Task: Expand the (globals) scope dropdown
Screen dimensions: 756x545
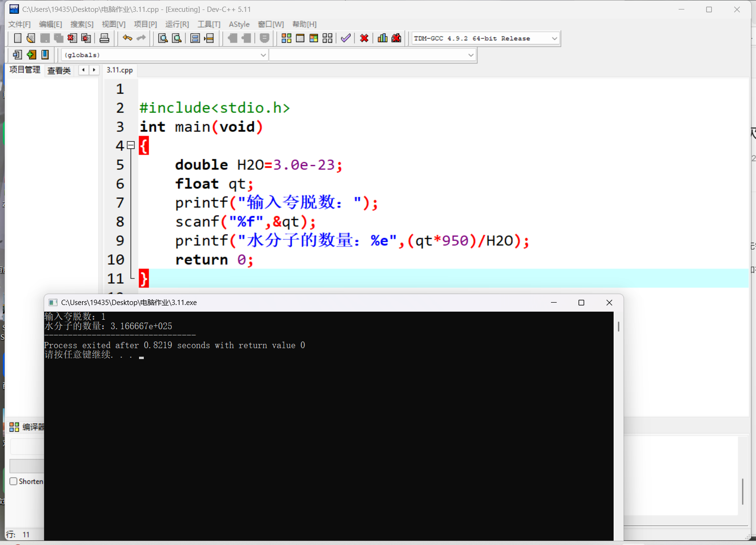Action: pos(263,55)
